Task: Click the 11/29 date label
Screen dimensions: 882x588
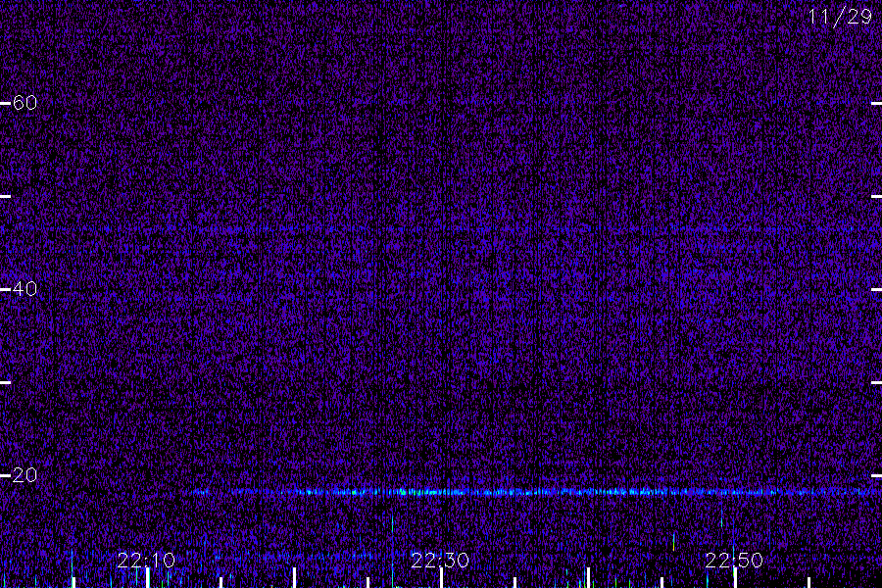Action: coord(840,17)
